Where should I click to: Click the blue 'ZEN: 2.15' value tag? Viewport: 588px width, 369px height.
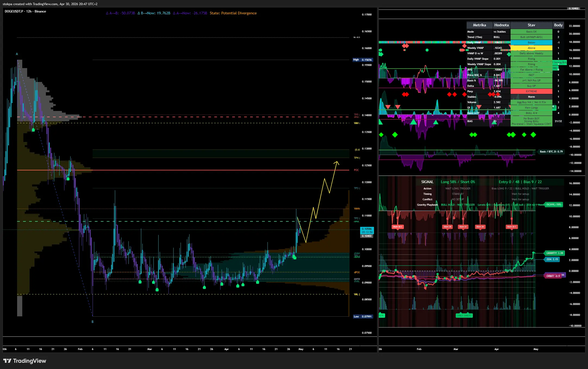click(552, 259)
